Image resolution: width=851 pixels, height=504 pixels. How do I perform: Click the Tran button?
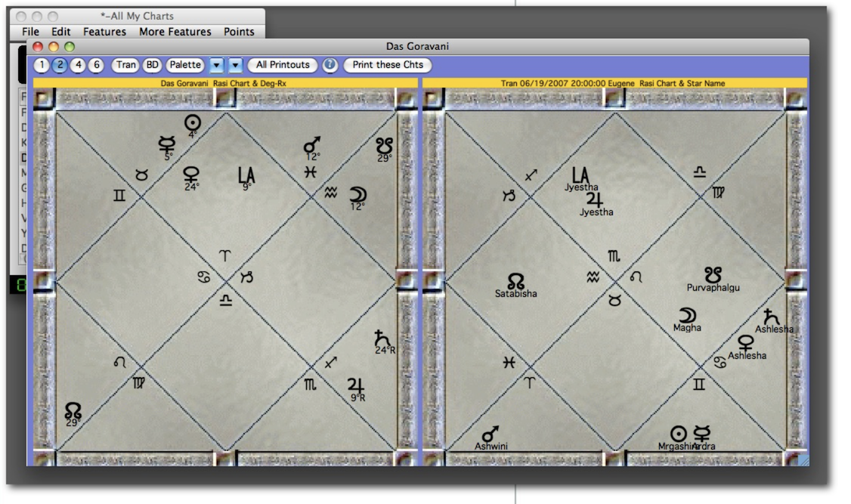point(125,65)
